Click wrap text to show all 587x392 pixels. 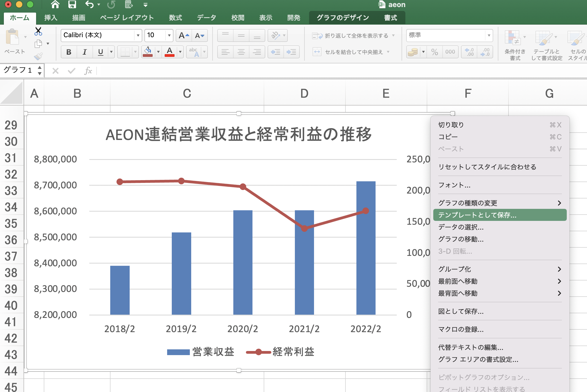pos(350,36)
